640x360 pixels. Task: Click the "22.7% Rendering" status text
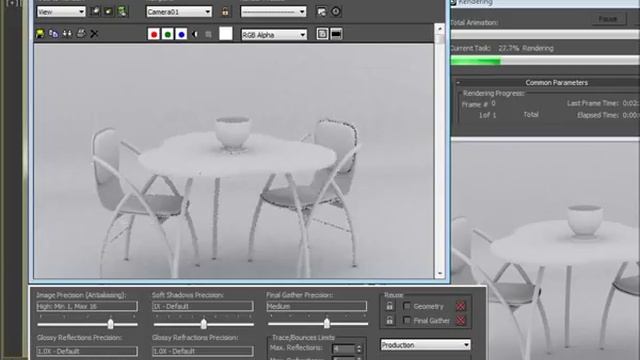point(526,48)
